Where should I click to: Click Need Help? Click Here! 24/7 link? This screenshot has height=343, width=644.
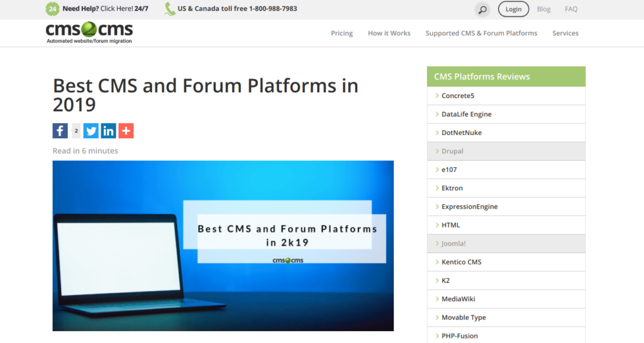105,9
